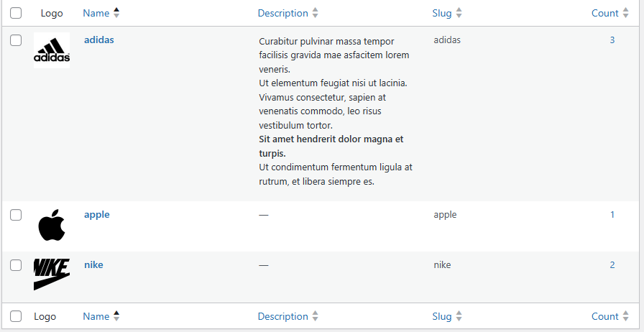Screen dimensions: 644x332
Task: View products counted for adidas (3)
Action: (x=612, y=40)
